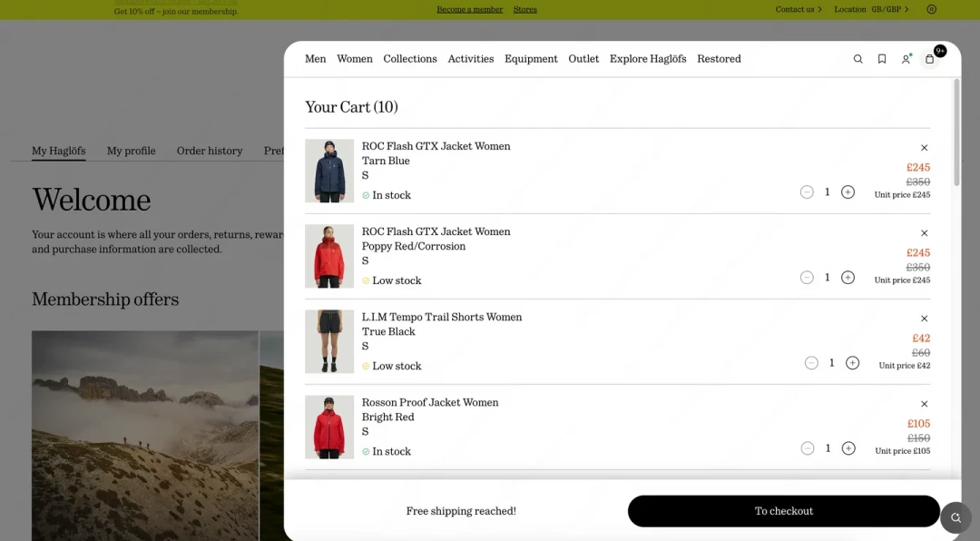Viewport: 980px width, 541px height.
Task: Follow the Stores link
Action: tap(525, 9)
